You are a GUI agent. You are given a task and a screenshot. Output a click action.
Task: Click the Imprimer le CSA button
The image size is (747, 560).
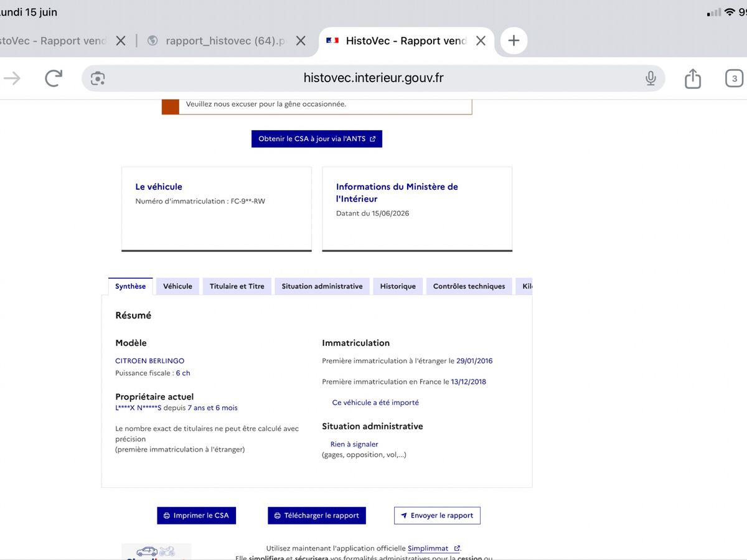click(x=196, y=515)
